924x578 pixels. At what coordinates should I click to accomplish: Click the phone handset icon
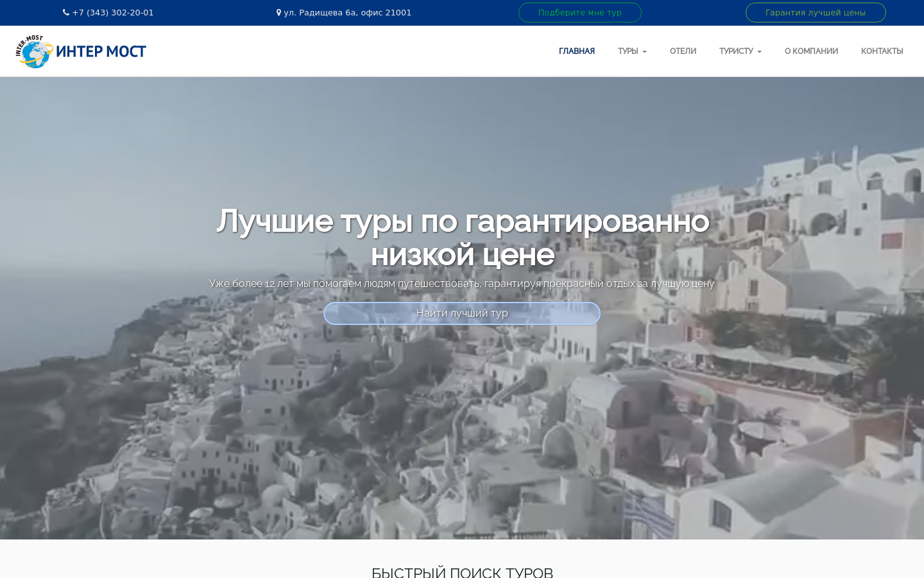[66, 12]
